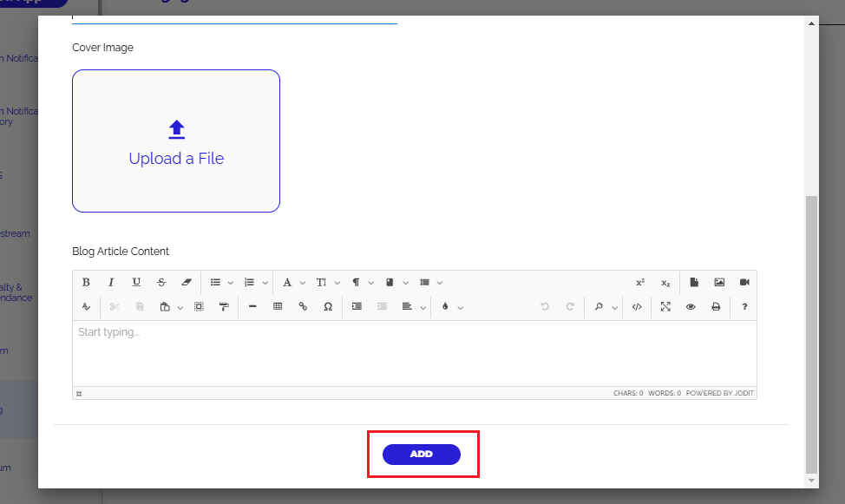Viewport: 845px width, 504px height.
Task: Toggle HTML source code view
Action: [x=637, y=306]
